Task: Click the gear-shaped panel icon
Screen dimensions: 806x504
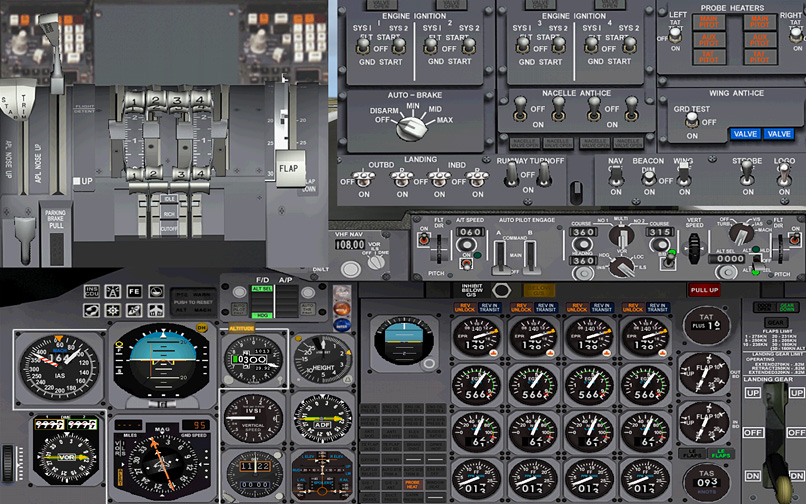Action: click(x=113, y=310)
